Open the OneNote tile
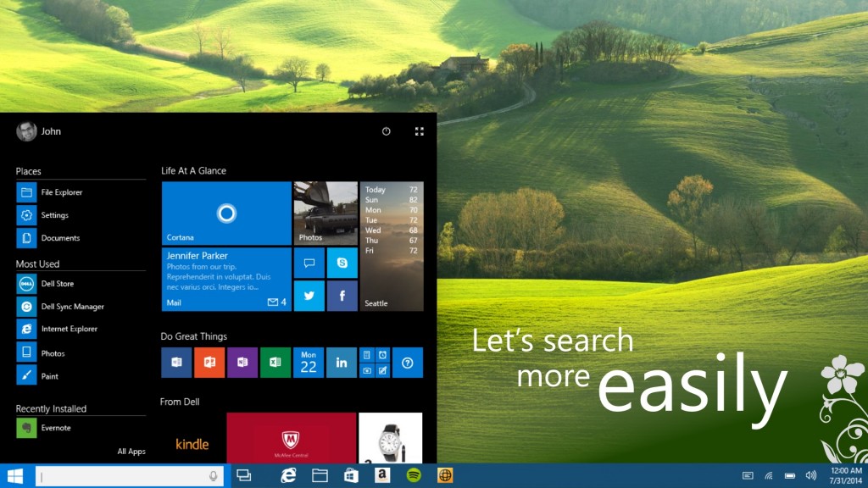This screenshot has height=488, width=868. pyautogui.click(x=242, y=363)
